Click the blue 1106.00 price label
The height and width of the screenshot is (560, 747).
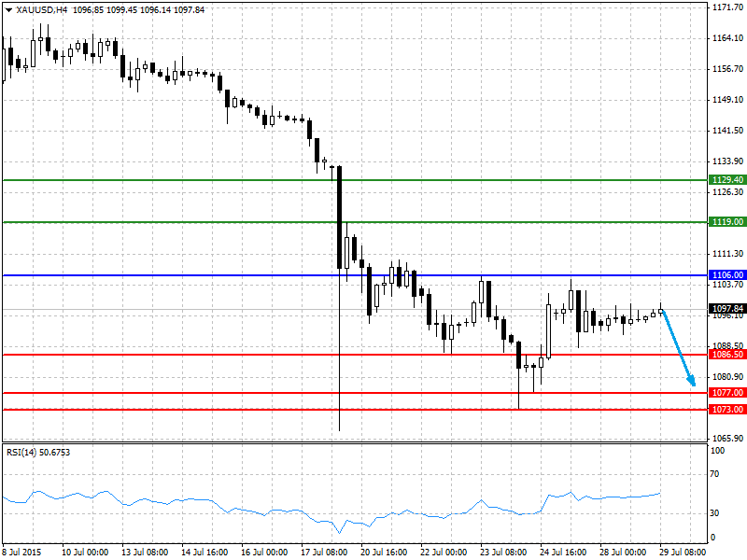coord(727,275)
